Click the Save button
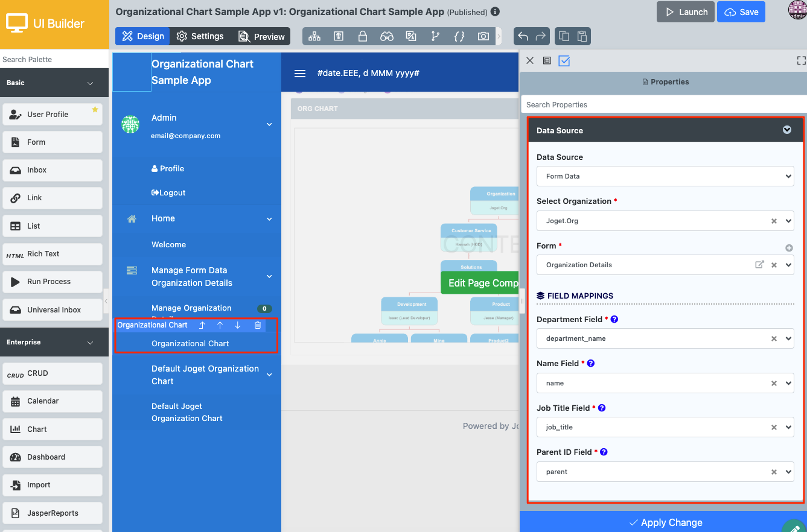 point(741,12)
